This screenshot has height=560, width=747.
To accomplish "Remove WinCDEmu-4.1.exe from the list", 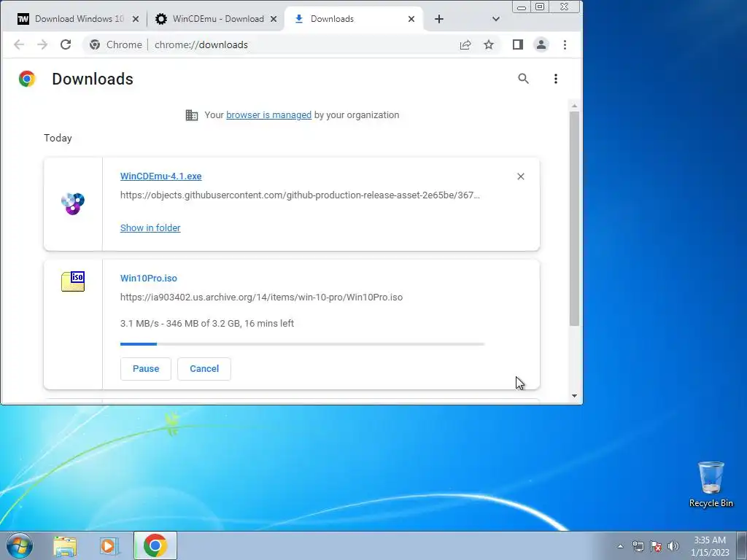I will coord(521,176).
